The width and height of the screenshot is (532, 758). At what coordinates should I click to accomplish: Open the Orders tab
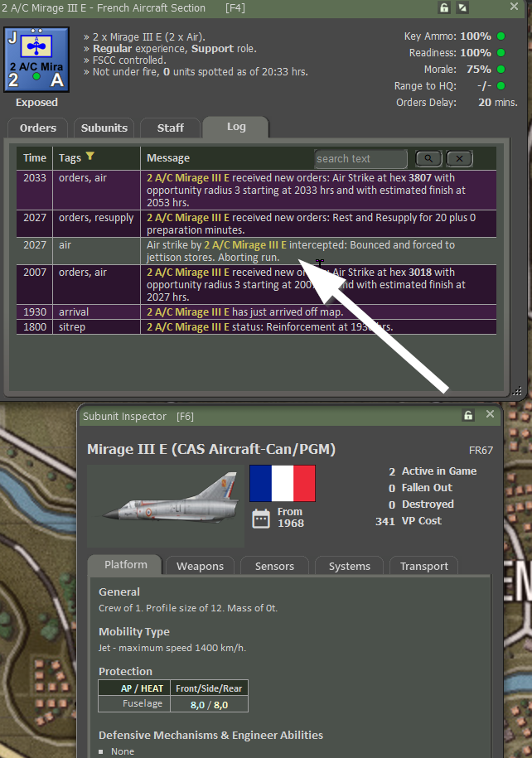pos(38,128)
